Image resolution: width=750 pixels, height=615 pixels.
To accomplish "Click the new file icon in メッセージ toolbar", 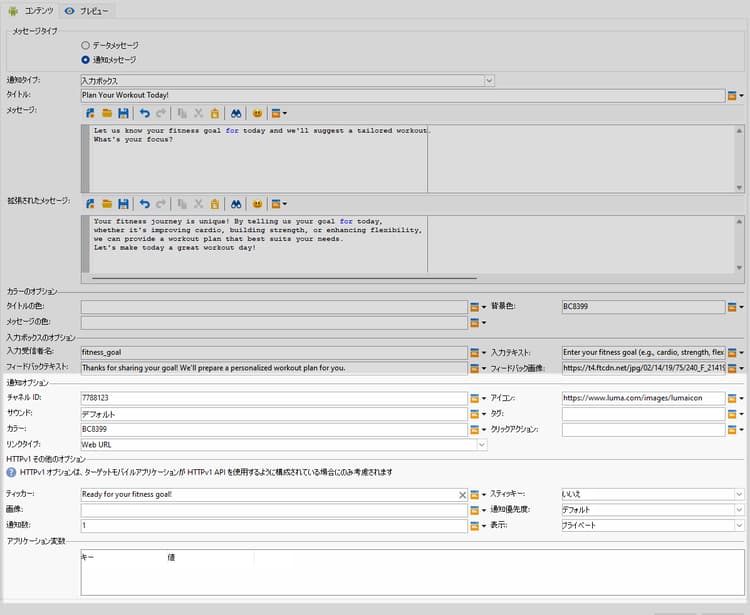I will pyautogui.click(x=90, y=113).
